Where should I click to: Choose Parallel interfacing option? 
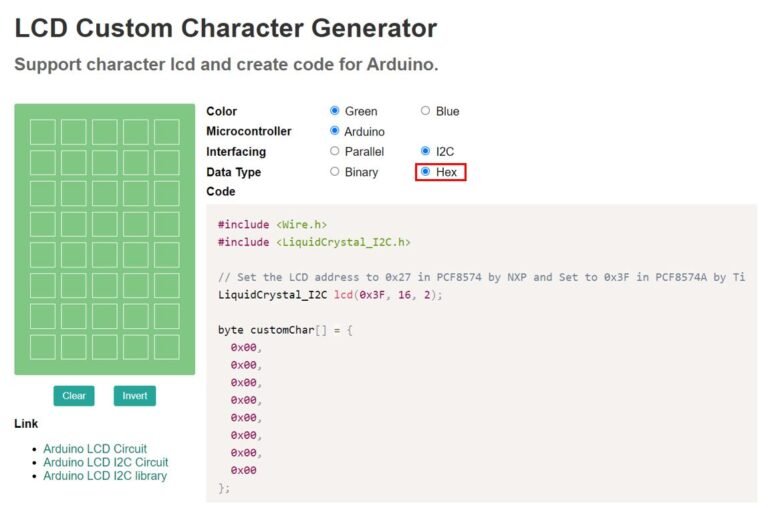tap(335, 151)
